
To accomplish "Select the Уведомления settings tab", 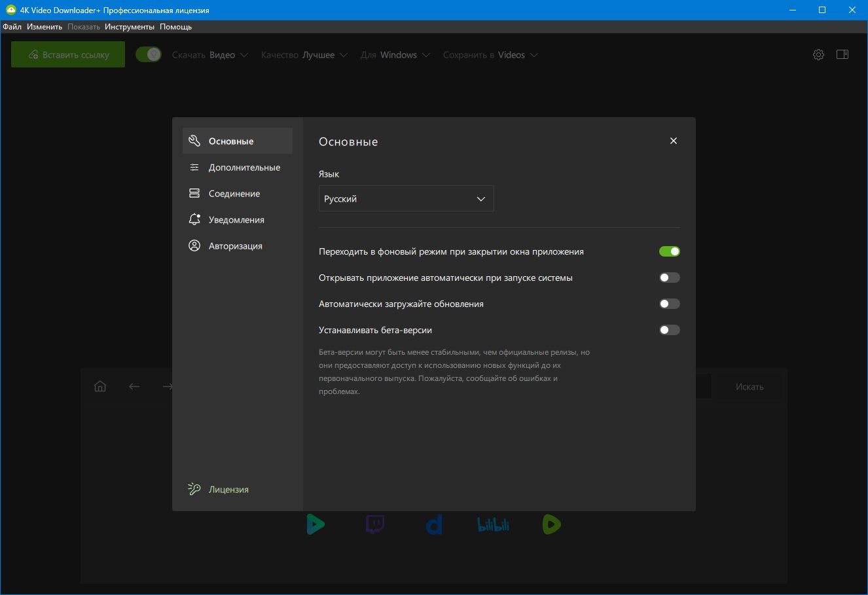I will pos(236,220).
